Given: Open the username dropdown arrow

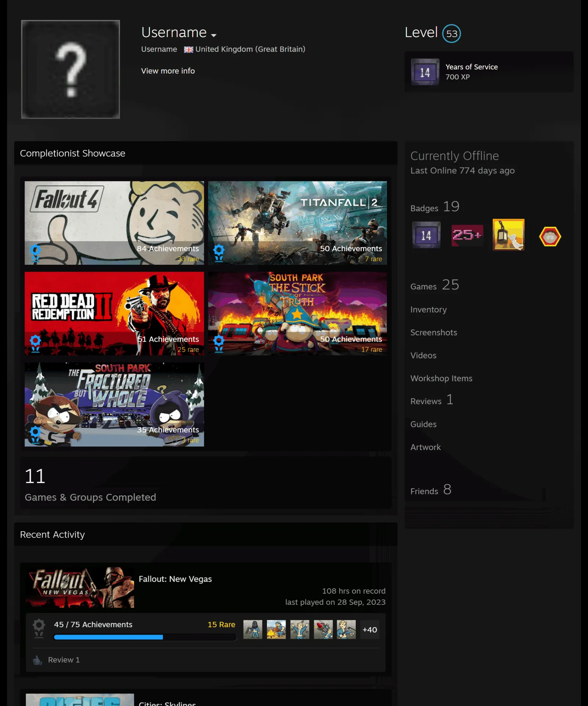Looking at the screenshot, I should pos(214,35).
